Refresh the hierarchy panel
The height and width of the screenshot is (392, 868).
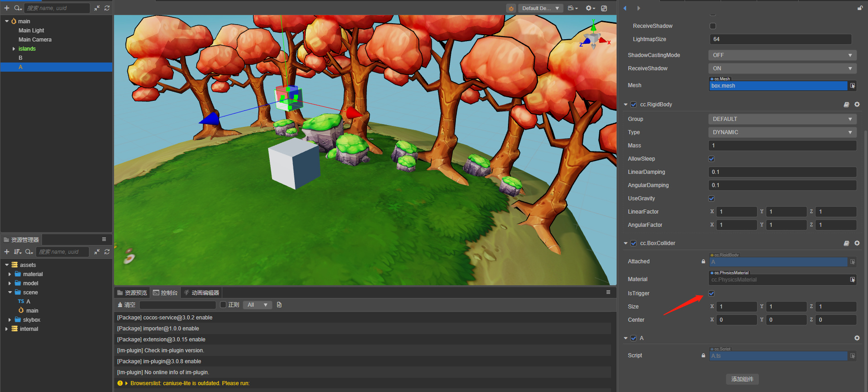coord(107,8)
